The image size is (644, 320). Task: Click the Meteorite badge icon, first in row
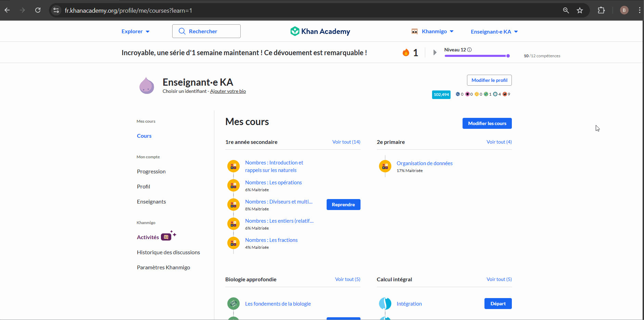(458, 94)
